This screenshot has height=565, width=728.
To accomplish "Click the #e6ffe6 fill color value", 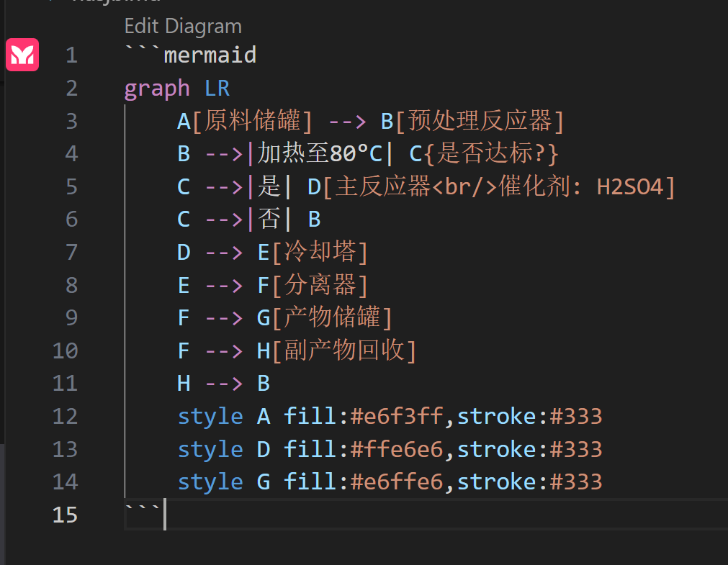I will 397,482.
